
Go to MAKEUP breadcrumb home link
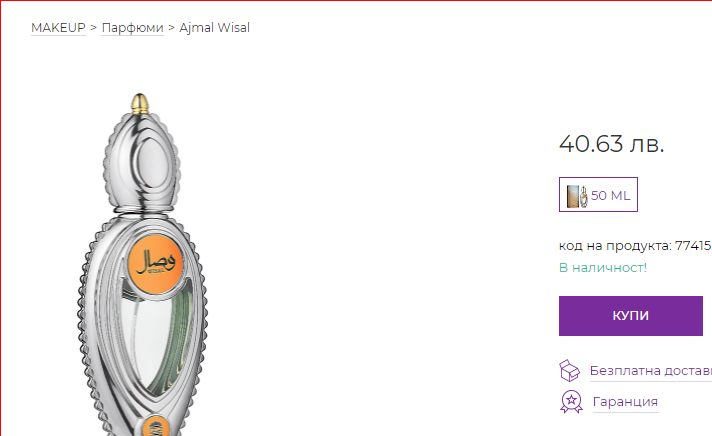point(58,28)
